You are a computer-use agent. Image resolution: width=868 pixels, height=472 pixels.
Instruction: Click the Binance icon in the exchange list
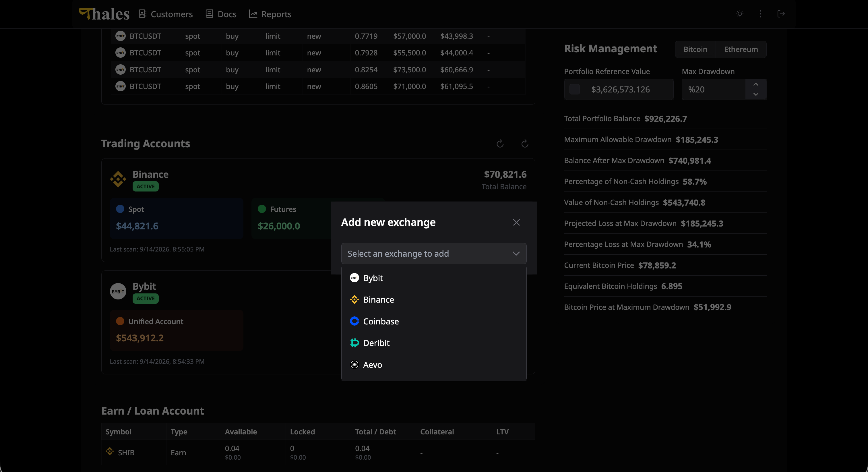tap(354, 299)
